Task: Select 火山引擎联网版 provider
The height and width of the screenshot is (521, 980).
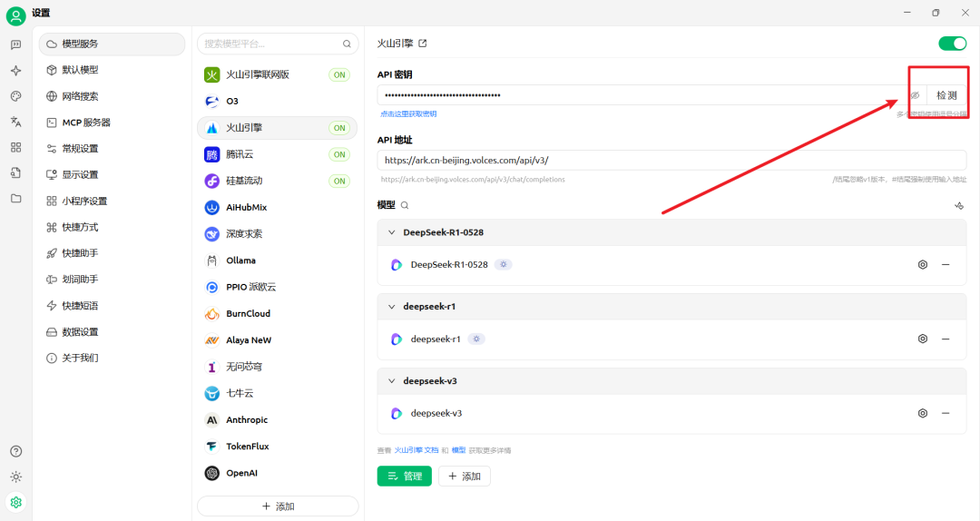Action: 277,74
